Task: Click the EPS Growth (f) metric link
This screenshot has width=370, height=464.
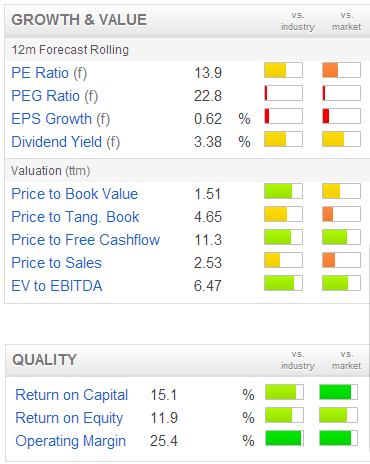Action: pyautogui.click(x=61, y=119)
